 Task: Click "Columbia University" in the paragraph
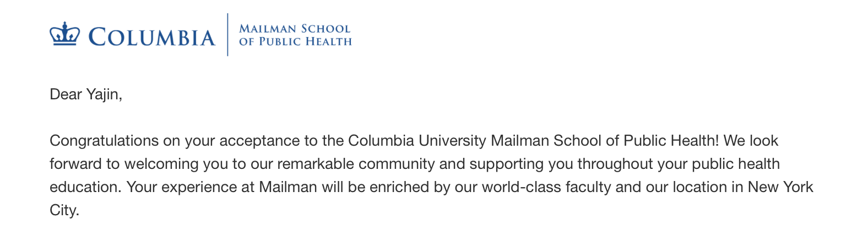417,141
